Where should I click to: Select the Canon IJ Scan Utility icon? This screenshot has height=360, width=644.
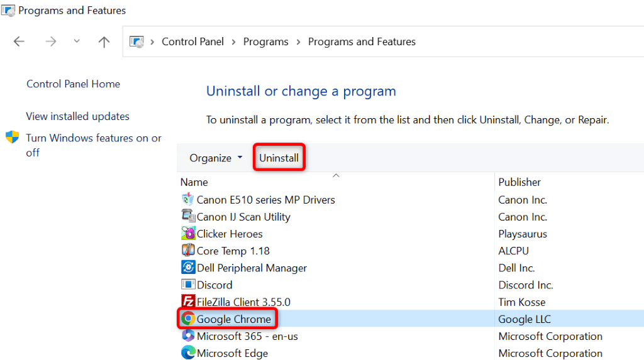(x=187, y=217)
